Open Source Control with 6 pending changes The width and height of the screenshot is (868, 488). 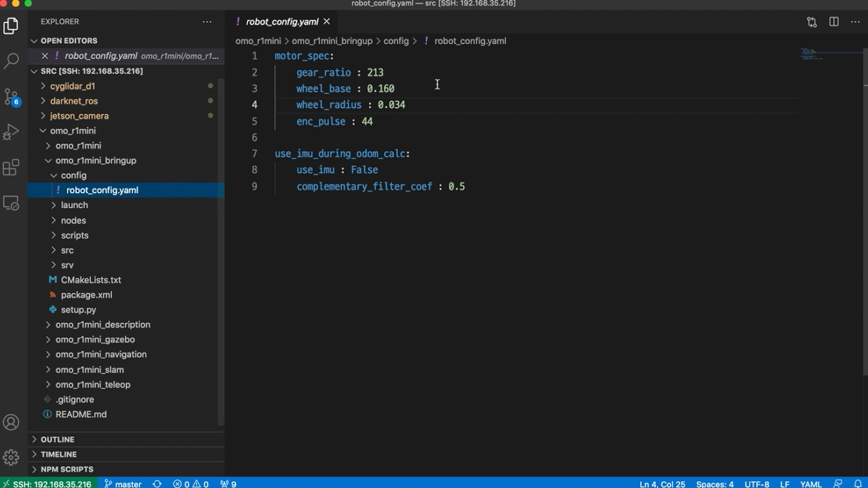coord(11,96)
